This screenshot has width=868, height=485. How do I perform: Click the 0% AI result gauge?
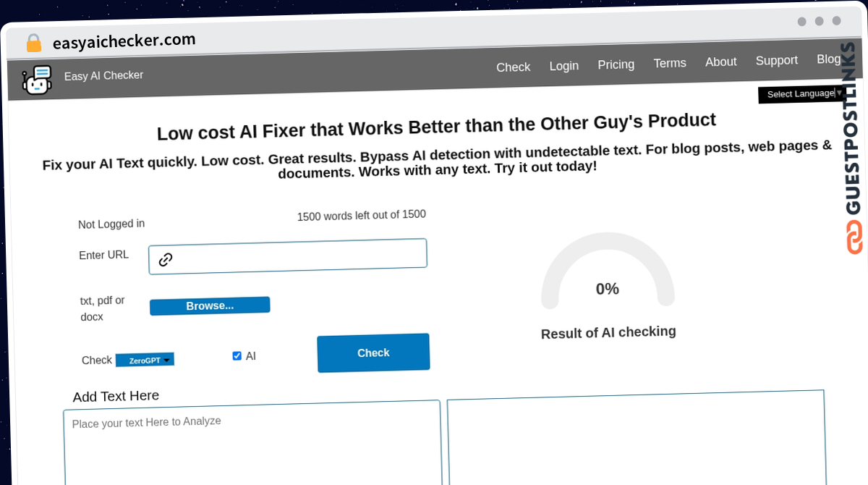click(x=608, y=272)
